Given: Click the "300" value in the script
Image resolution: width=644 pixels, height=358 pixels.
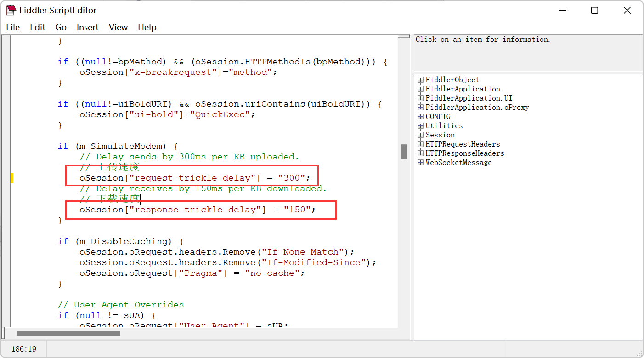Looking at the screenshot, I should pos(291,178).
